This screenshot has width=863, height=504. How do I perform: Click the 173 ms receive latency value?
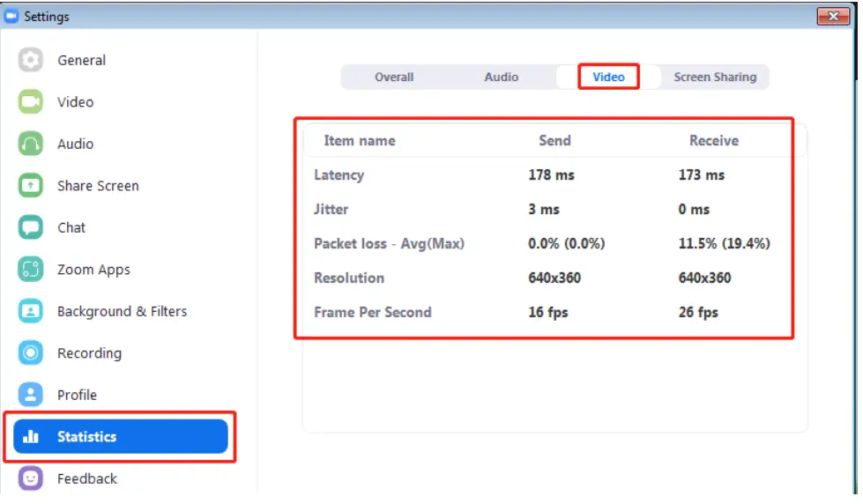click(701, 175)
